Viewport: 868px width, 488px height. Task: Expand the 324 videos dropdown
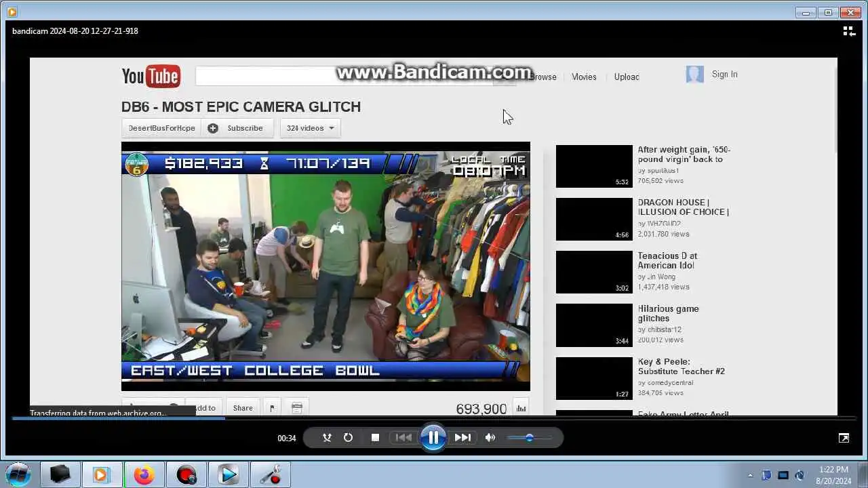pyautogui.click(x=310, y=128)
